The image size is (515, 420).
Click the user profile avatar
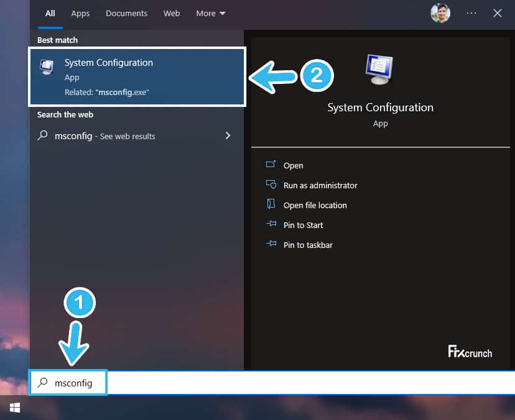pos(440,14)
